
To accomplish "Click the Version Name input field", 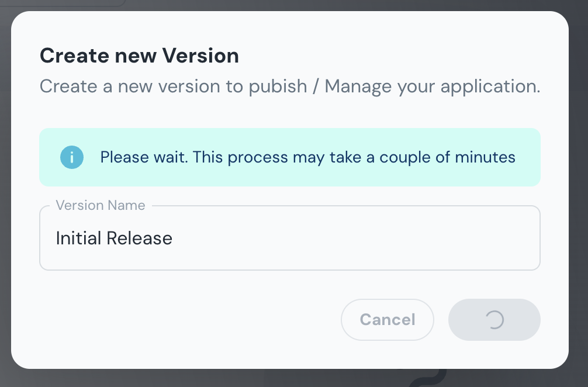I will [290, 238].
